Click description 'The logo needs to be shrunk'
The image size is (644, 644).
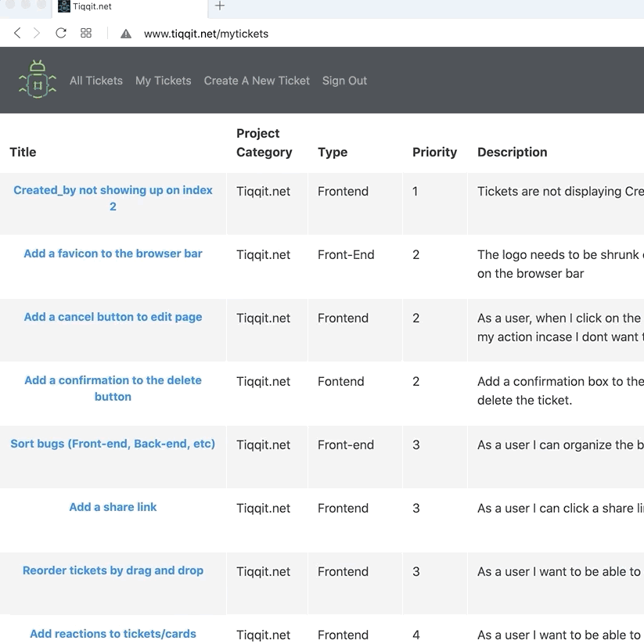tap(559, 254)
